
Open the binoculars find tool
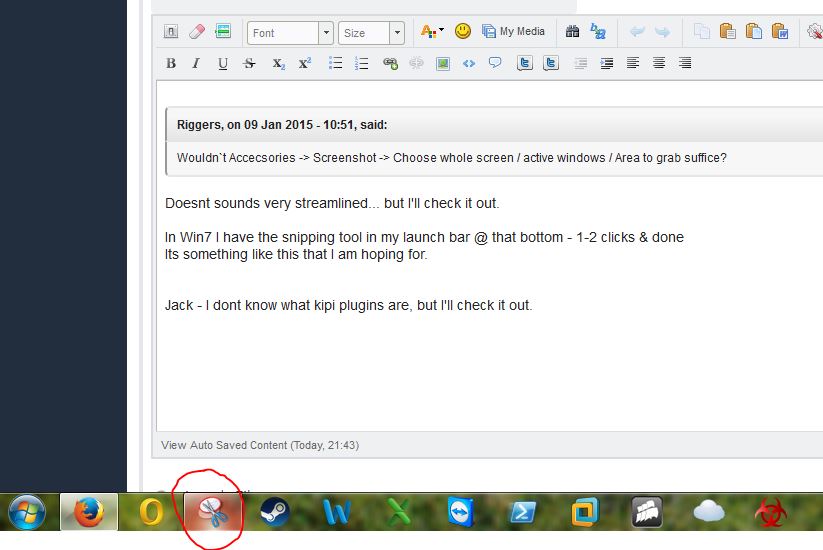pos(573,32)
